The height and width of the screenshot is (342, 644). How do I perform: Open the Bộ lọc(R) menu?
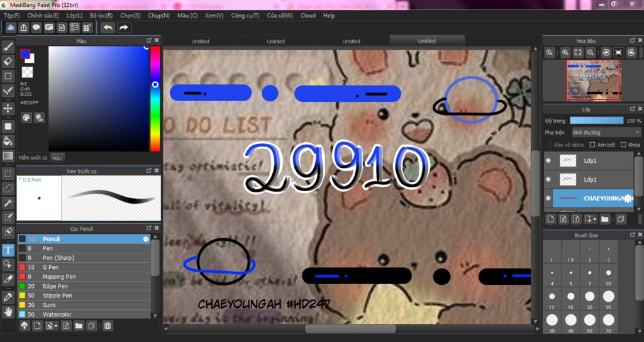click(x=101, y=16)
